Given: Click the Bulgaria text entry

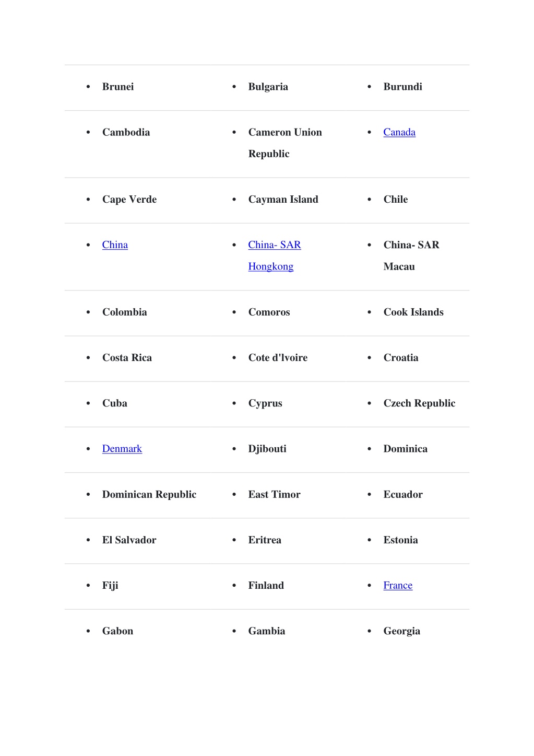Looking at the screenshot, I should [x=268, y=87].
